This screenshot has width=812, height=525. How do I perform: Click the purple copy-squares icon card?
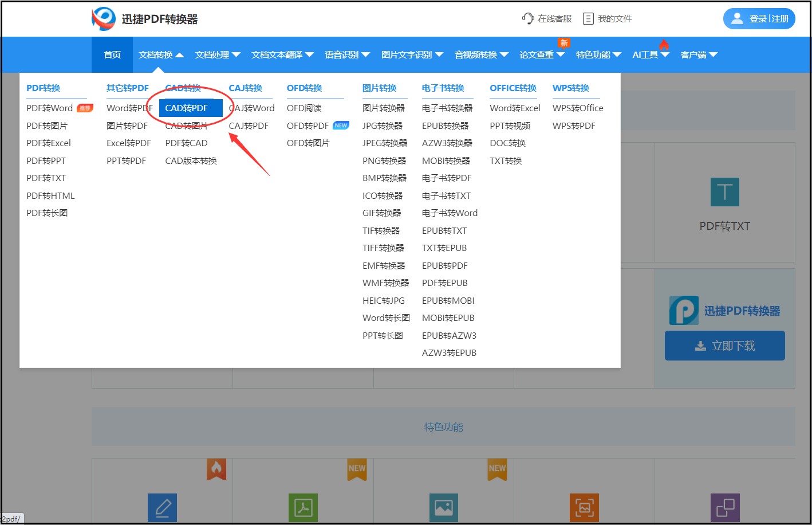(x=726, y=507)
